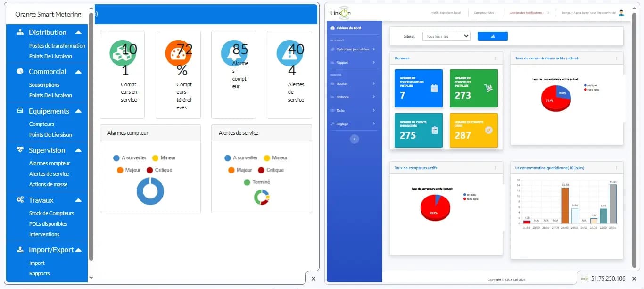The width and height of the screenshot is (644, 289).
Task: Open the Tous les sites dropdown
Action: click(x=446, y=36)
